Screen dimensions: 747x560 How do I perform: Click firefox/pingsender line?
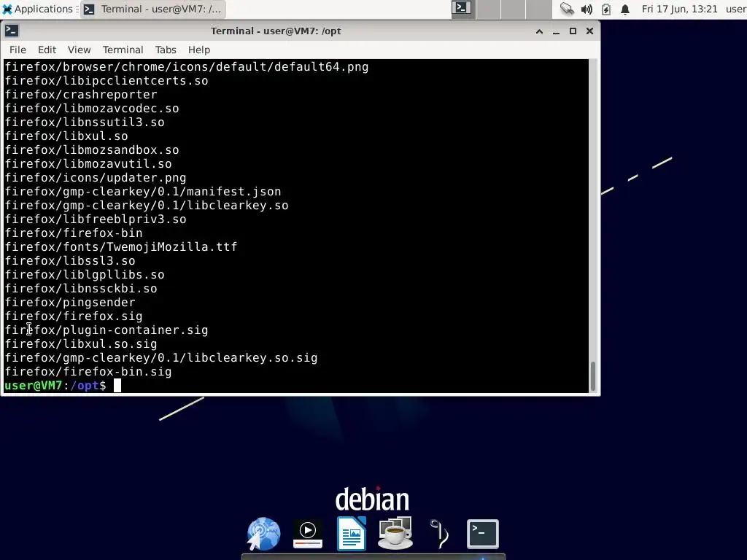[70, 303]
